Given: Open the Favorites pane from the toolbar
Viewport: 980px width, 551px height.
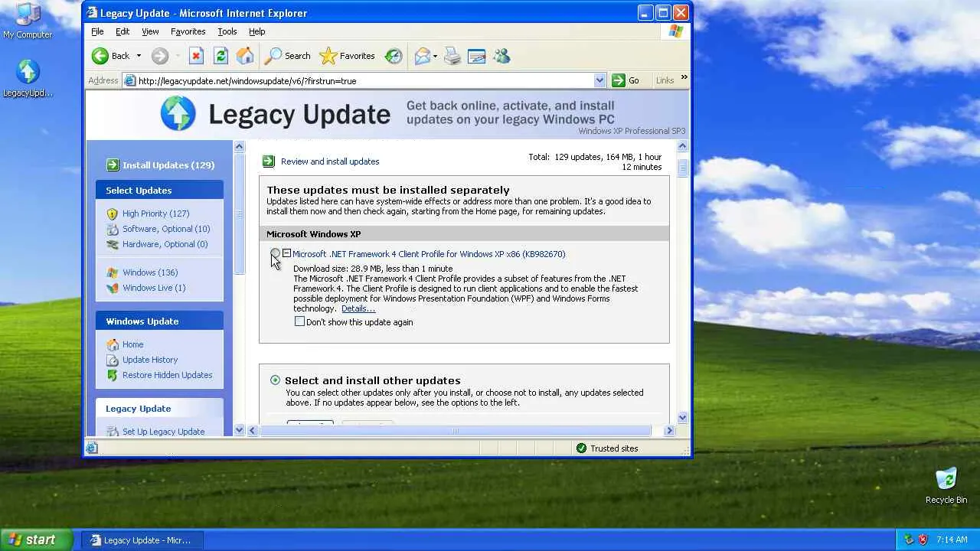Looking at the screenshot, I should [347, 56].
